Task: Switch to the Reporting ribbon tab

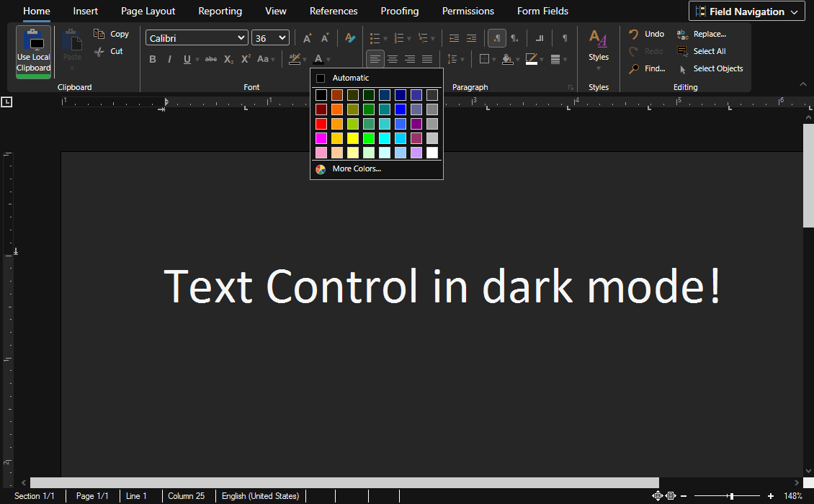Action: coord(220,11)
